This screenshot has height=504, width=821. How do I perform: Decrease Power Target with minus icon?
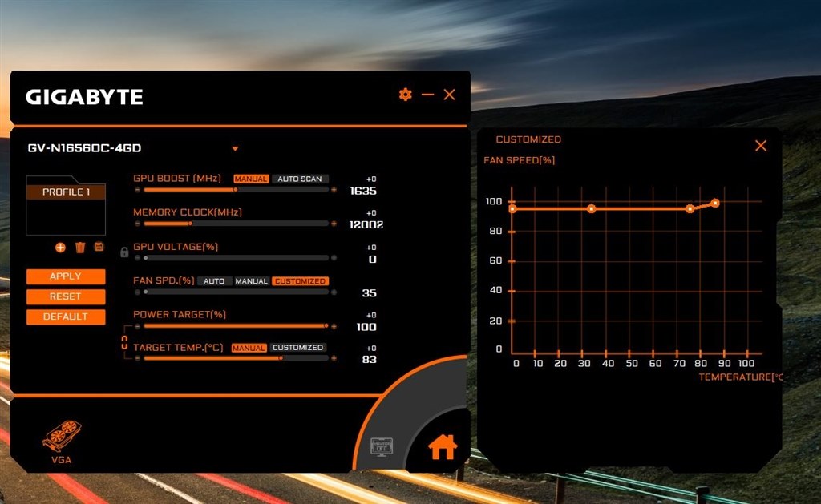137,326
